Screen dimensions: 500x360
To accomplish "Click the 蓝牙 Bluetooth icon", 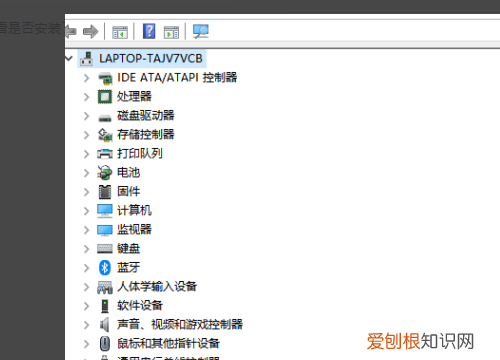I will pyautogui.click(x=105, y=268).
